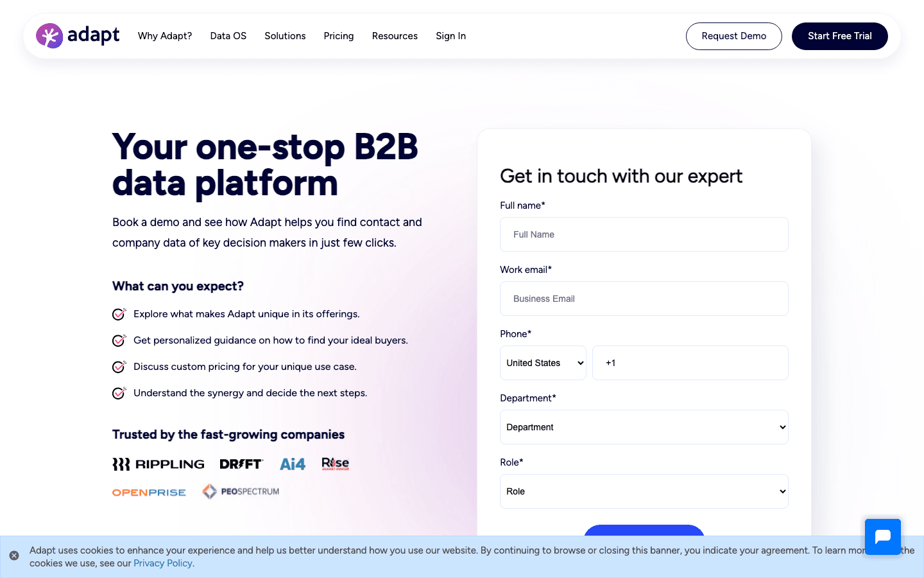This screenshot has width=924, height=578.
Task: Click the Start Free Trial button
Action: click(x=839, y=36)
